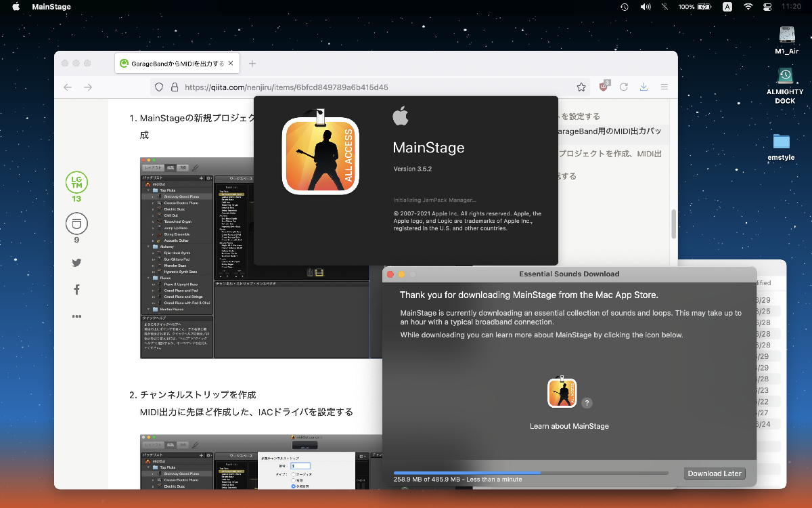
Task: Click the uBlock shield extension icon
Action: click(604, 87)
